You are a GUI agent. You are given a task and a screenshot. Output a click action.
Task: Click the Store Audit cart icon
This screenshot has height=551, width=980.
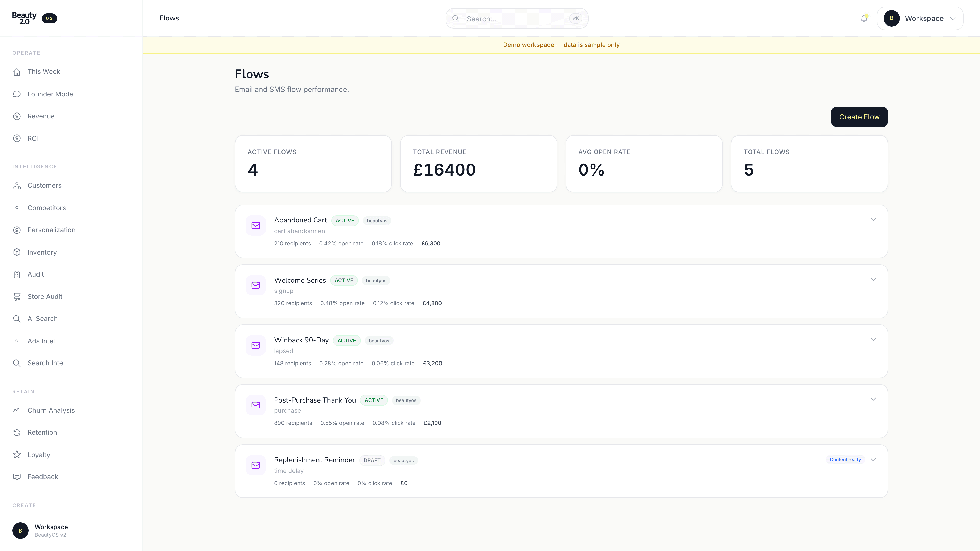[17, 297]
